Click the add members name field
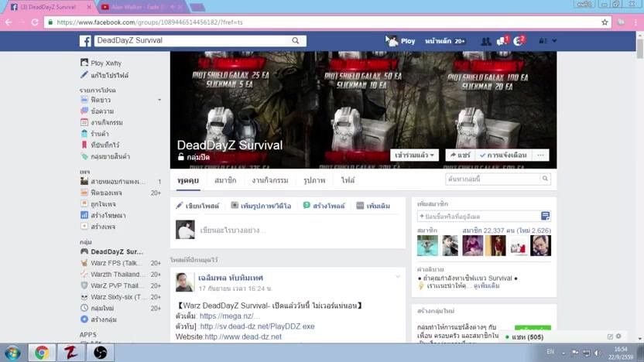 pos(479,217)
